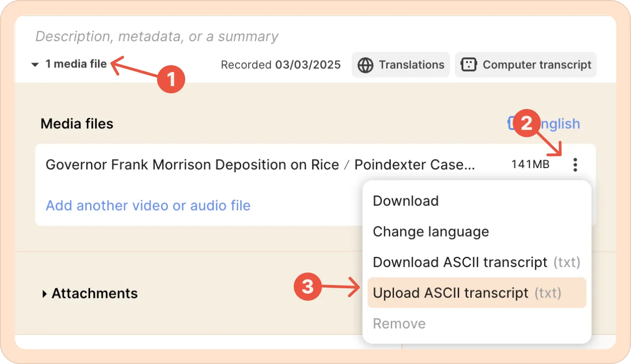The image size is (631, 364).
Task: Choose Upload ASCII transcript (txt)
Action: pos(467,293)
